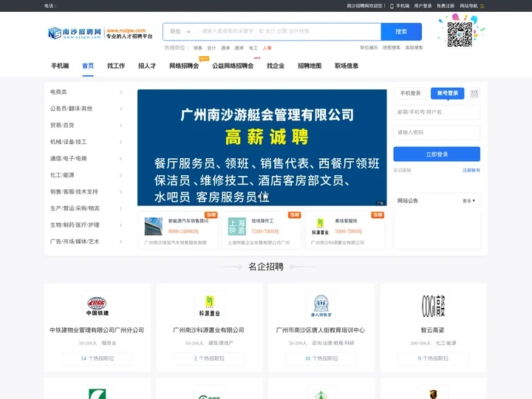This screenshot has height=399, width=532.
Task: Switch to 账号登录 tab
Action: point(448,93)
